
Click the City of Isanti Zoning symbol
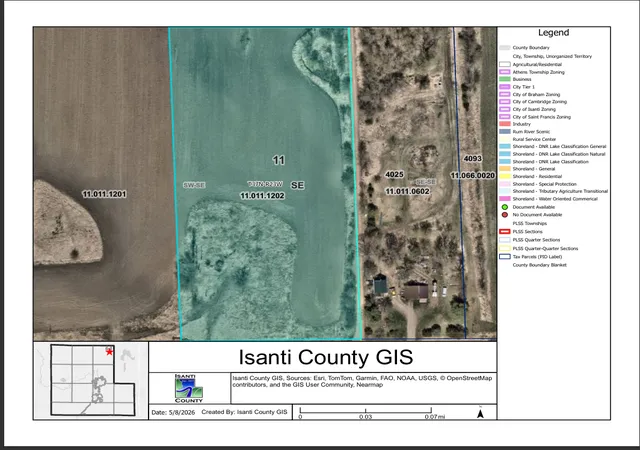coord(505,109)
